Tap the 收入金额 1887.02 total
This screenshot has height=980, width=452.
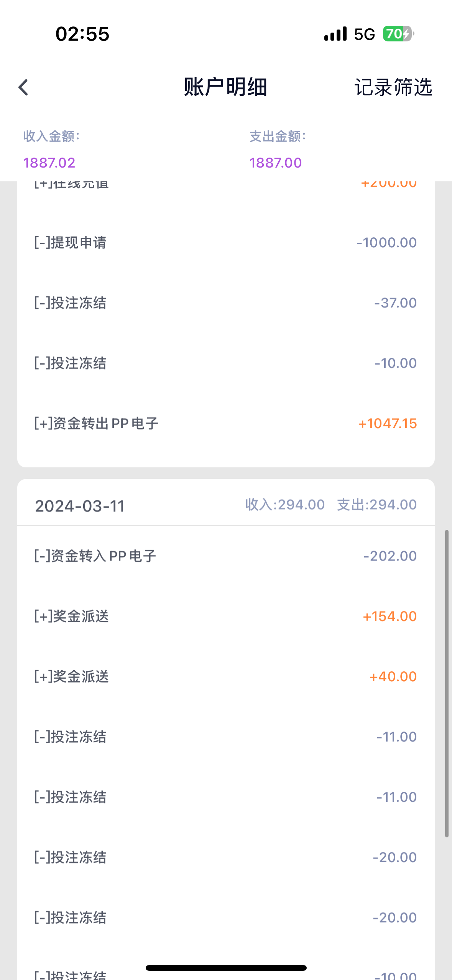pos(50,163)
